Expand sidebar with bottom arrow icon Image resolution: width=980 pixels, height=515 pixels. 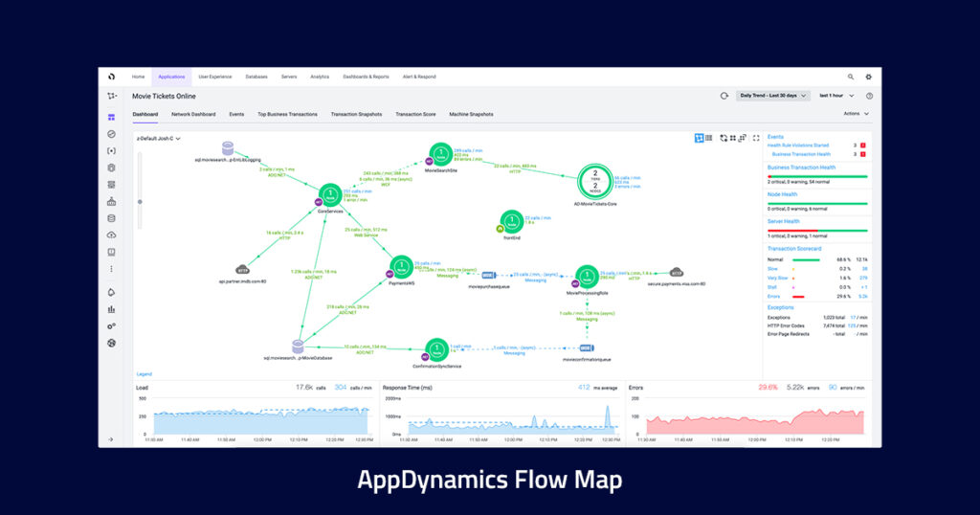point(111,439)
